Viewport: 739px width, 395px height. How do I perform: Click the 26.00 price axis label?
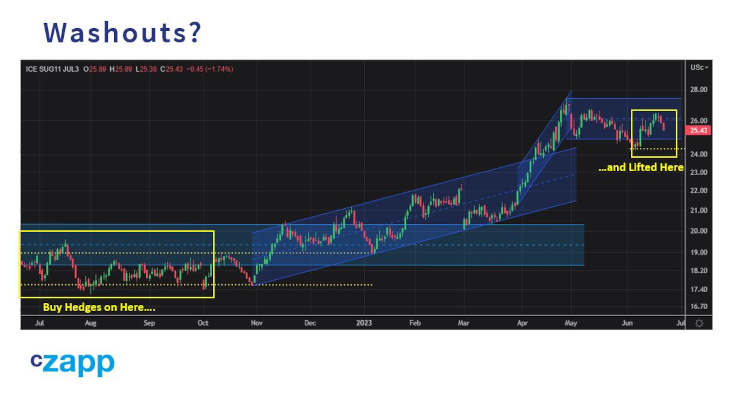pos(698,121)
